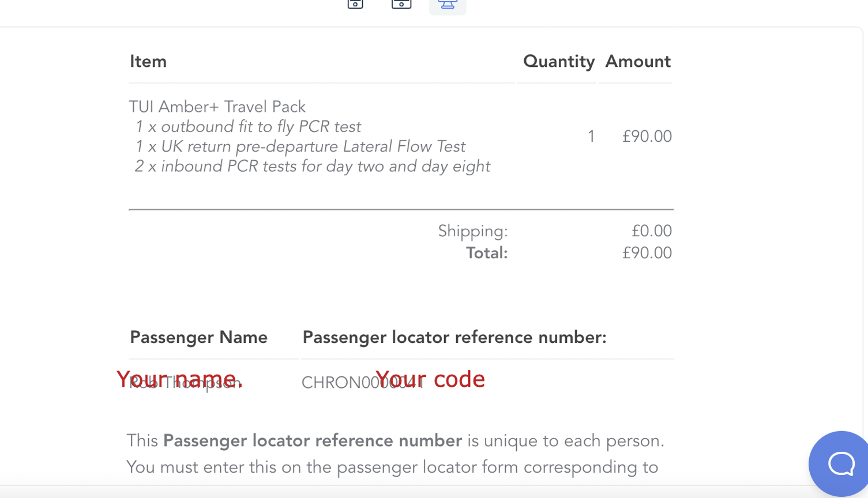Switch to tablet preview icon

click(x=401, y=4)
